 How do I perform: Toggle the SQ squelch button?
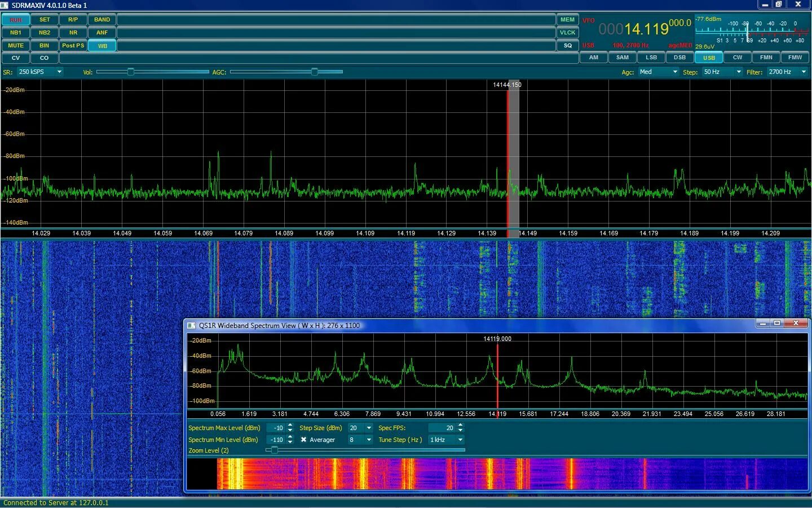click(x=568, y=46)
